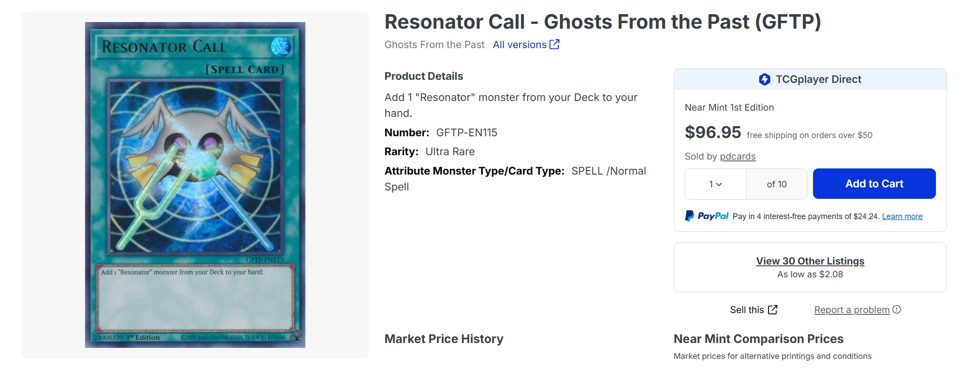Click the PayPal logo icon
Image resolution: width=980 pixels, height=369 pixels.
707,216
